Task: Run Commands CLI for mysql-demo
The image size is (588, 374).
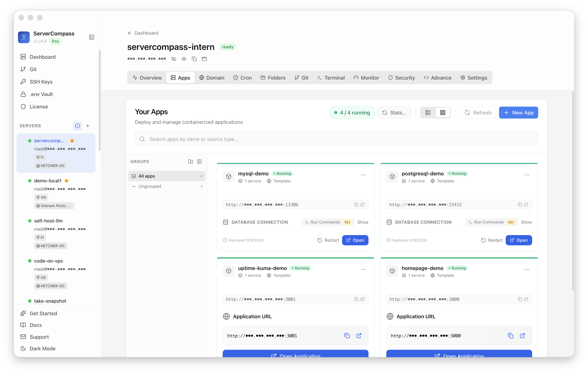Action: tap(328, 222)
